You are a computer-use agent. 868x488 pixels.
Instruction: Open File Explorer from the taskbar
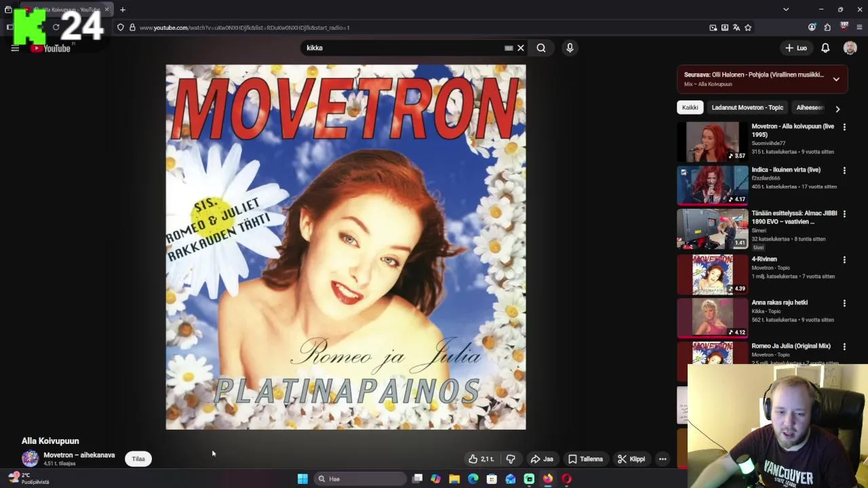(x=454, y=479)
